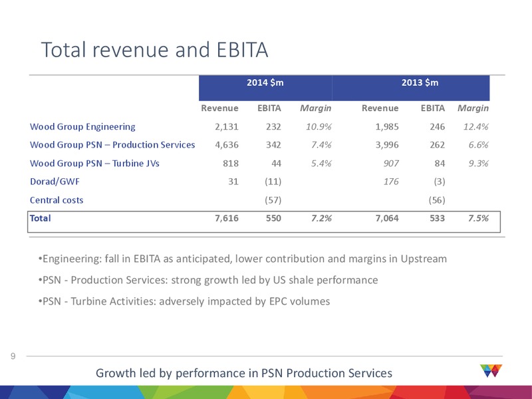Select the 10.9% margin cell
The image size is (532, 399).
click(319, 127)
